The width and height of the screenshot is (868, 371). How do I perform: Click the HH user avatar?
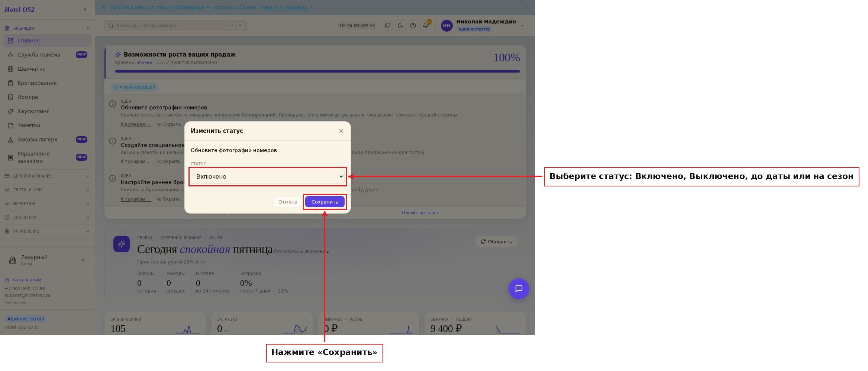[446, 26]
